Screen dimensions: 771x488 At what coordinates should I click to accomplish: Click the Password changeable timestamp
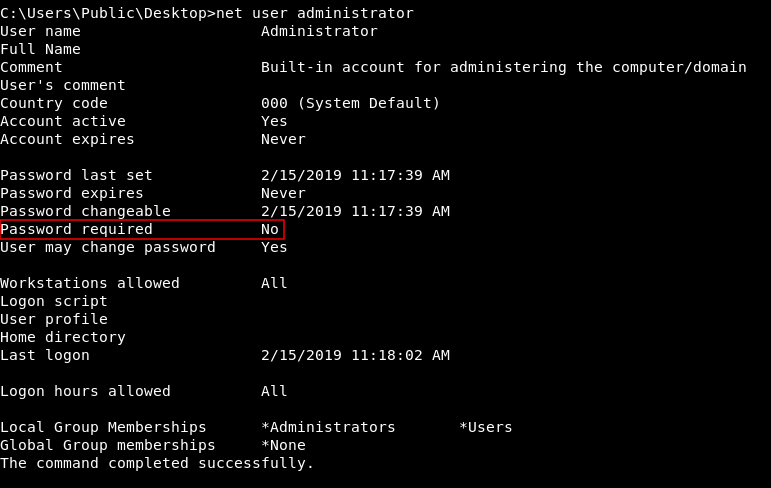355,211
